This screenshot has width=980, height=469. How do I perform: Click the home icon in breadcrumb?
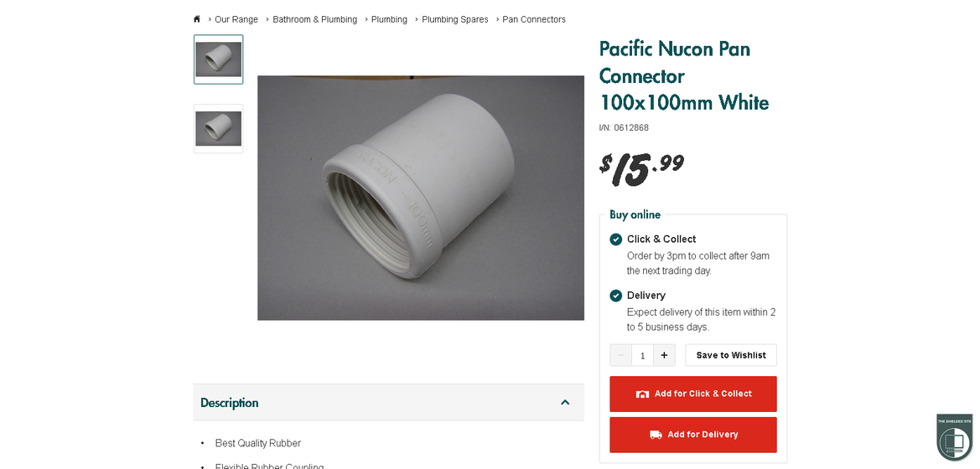(x=197, y=19)
